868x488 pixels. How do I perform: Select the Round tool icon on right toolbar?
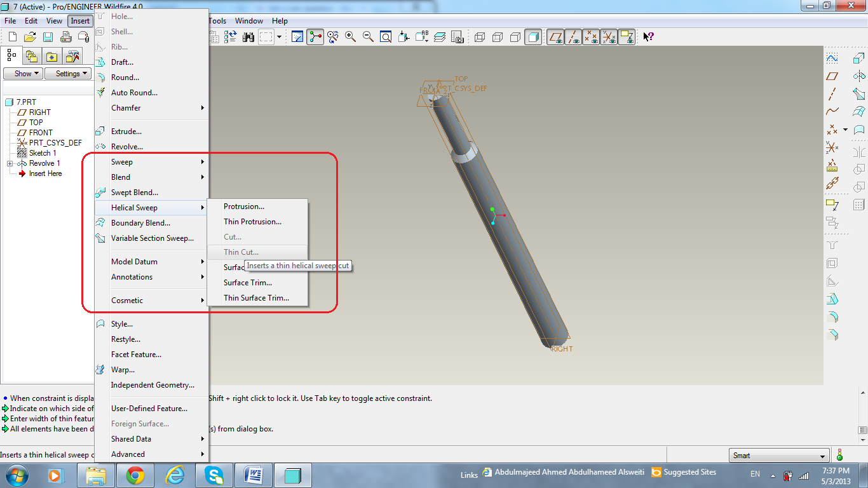(832, 316)
